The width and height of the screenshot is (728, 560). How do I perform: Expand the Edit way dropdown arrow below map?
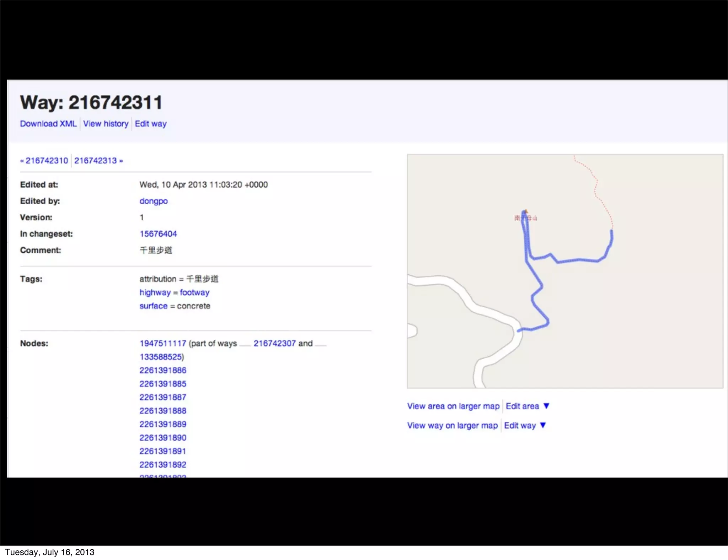click(543, 425)
